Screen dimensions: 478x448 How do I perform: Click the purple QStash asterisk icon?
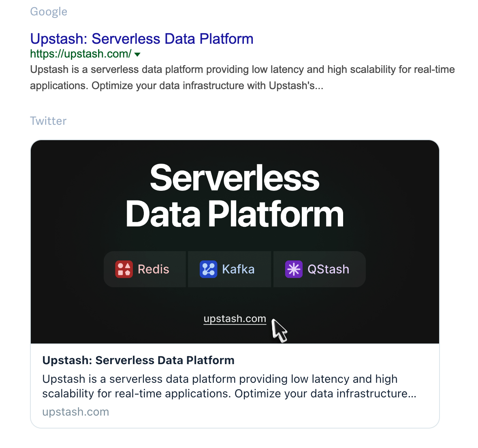pyautogui.click(x=294, y=269)
